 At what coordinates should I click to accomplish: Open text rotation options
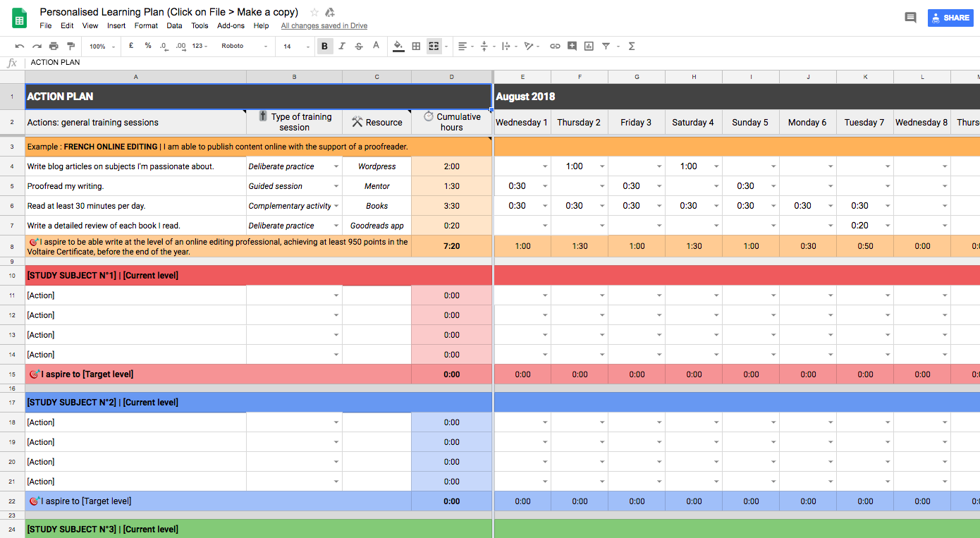[x=532, y=46]
